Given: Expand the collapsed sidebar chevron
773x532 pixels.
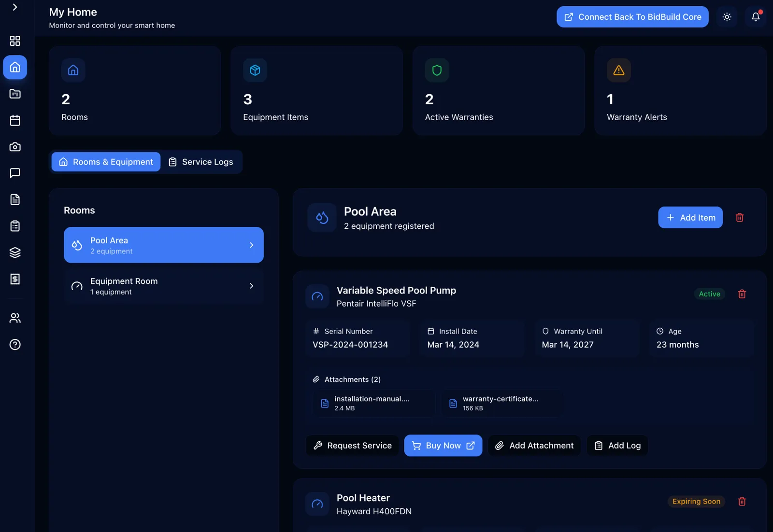Looking at the screenshot, I should pos(15,7).
